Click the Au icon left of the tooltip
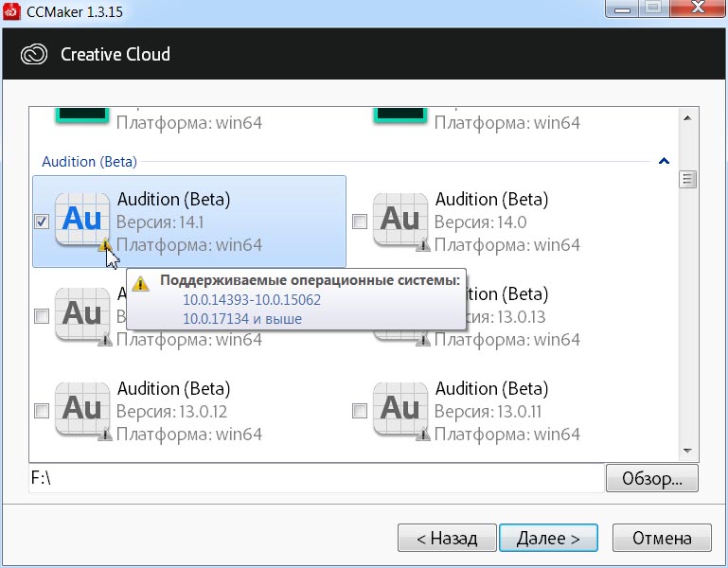The image size is (728, 568). click(x=82, y=313)
